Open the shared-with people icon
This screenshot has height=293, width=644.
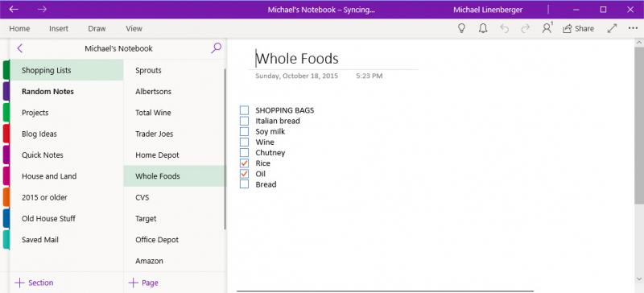click(547, 28)
